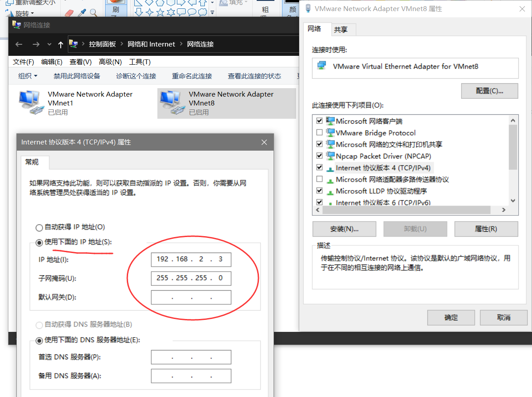Go back with the Back arrow

[x=19, y=44]
